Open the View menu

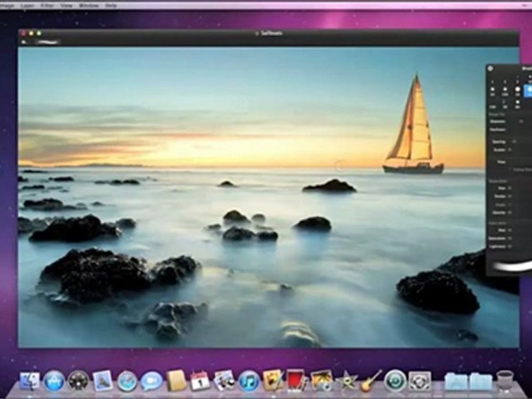[x=66, y=6]
